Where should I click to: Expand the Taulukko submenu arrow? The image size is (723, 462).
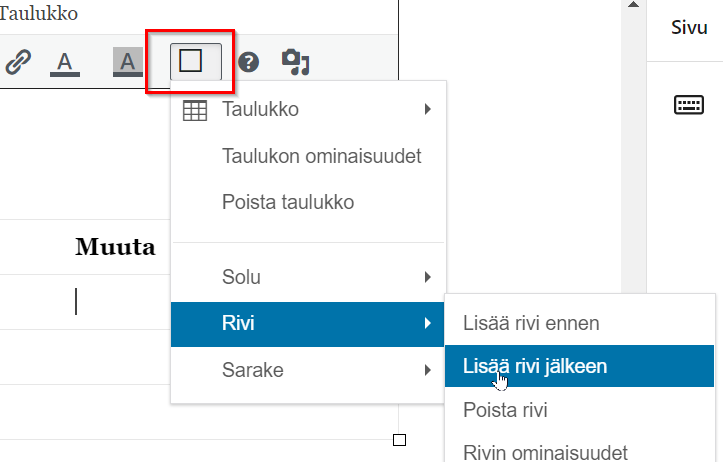click(x=427, y=110)
